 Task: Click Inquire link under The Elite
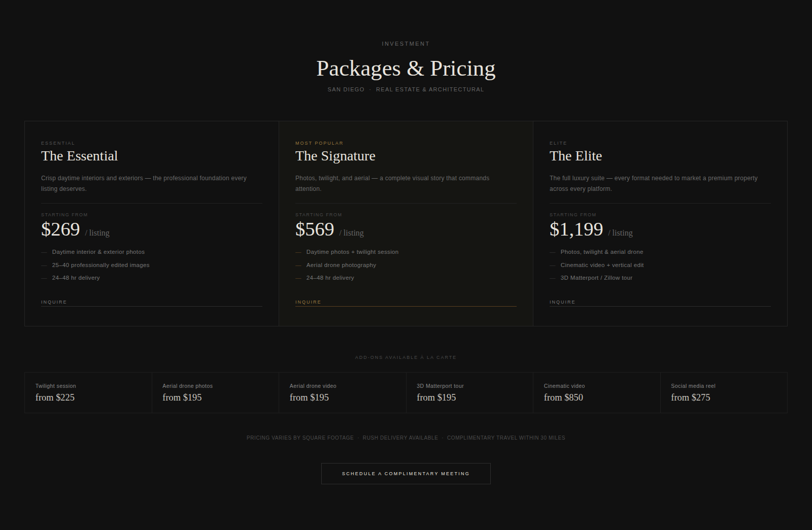(x=660, y=302)
